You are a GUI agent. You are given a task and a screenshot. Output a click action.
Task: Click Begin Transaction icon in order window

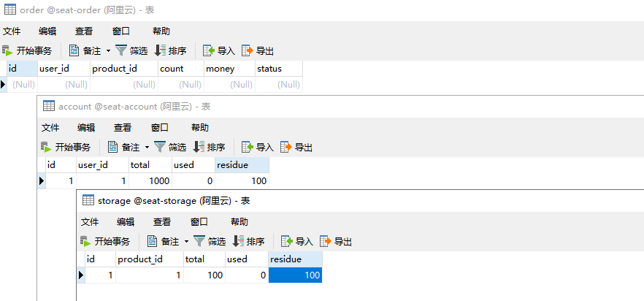8,50
